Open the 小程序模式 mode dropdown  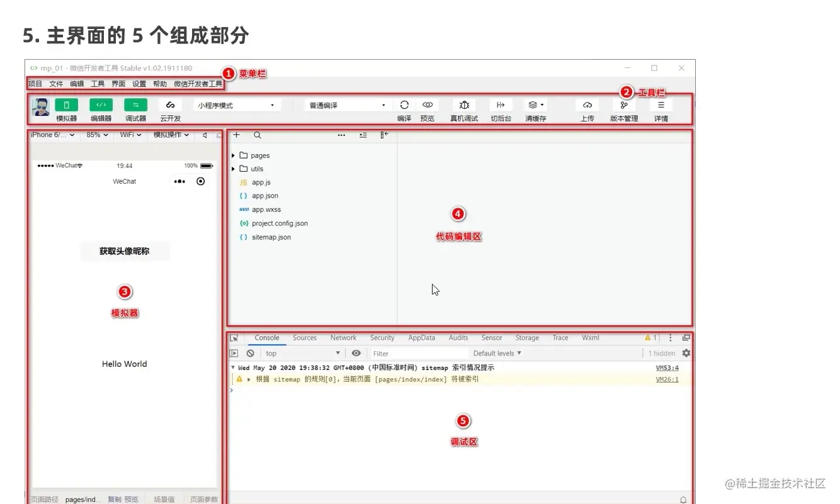pyautogui.click(x=236, y=105)
